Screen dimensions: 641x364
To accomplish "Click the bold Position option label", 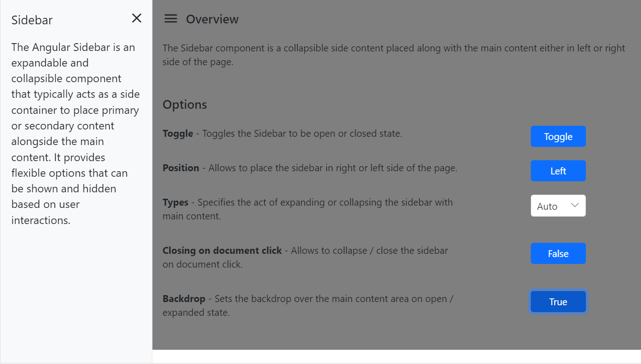I will 181,168.
